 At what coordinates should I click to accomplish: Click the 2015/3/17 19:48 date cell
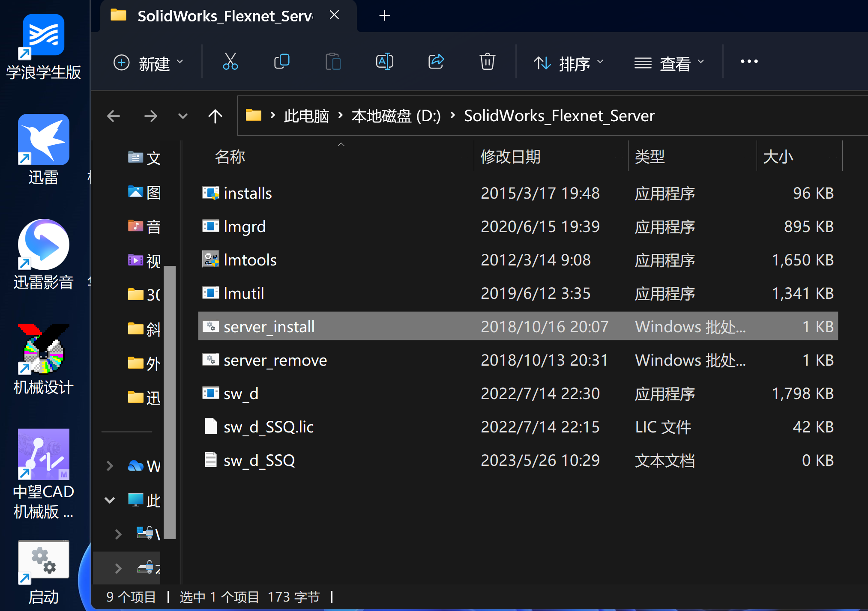(x=540, y=193)
